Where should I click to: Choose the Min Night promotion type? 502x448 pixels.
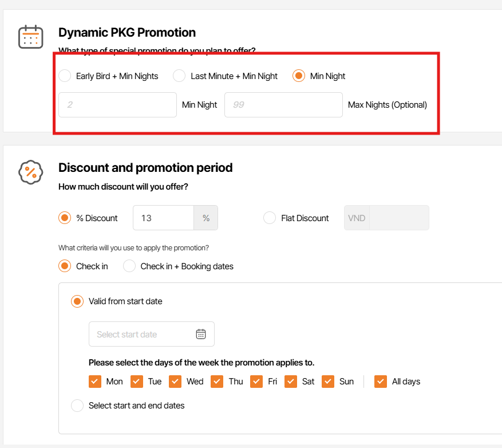(x=299, y=76)
